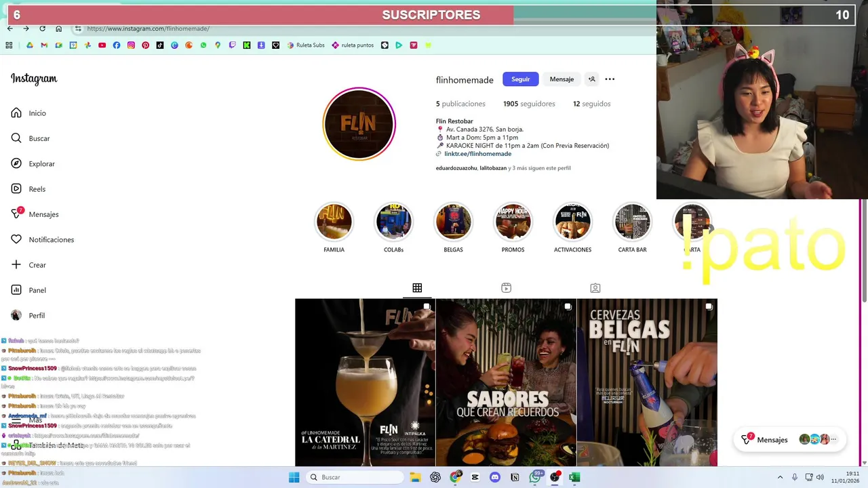
Task: Open the floating Mensajes popup button
Action: [x=789, y=440]
